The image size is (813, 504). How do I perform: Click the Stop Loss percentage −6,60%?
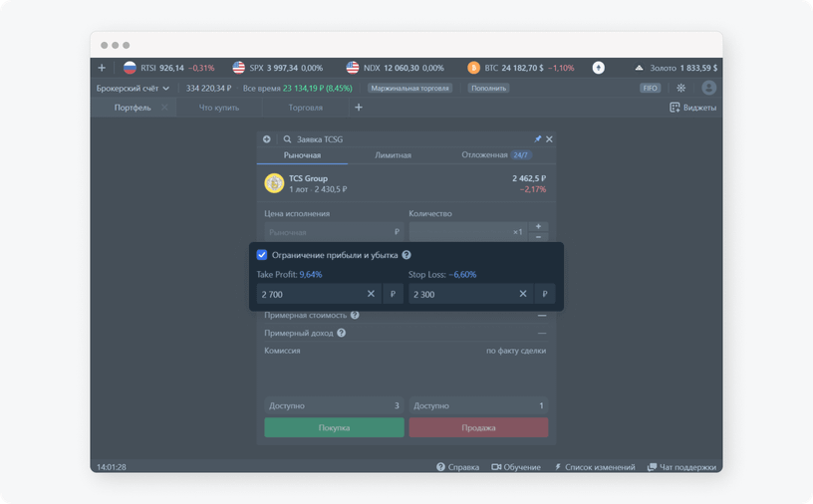(x=462, y=274)
